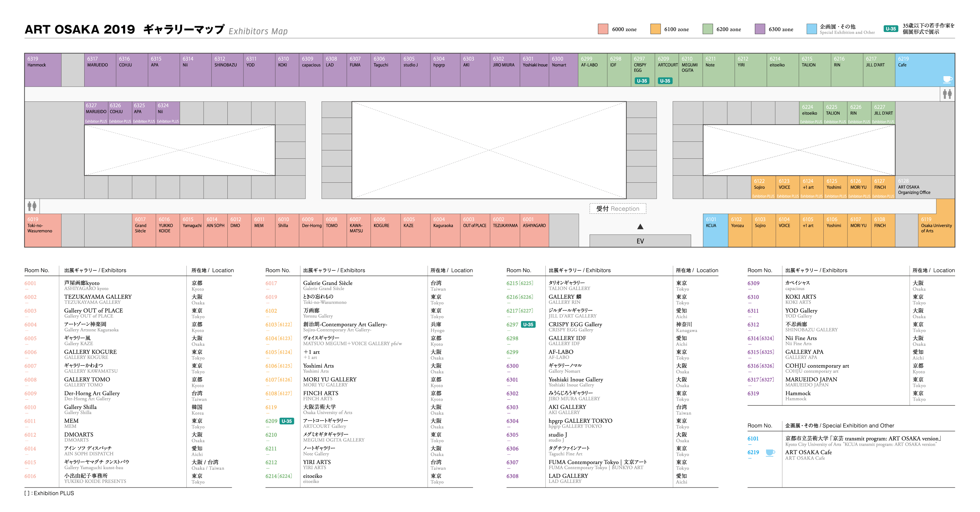Click the U-35 badge in CRISPY EGG room
This screenshot has height=512, width=980.
pyautogui.click(x=642, y=81)
